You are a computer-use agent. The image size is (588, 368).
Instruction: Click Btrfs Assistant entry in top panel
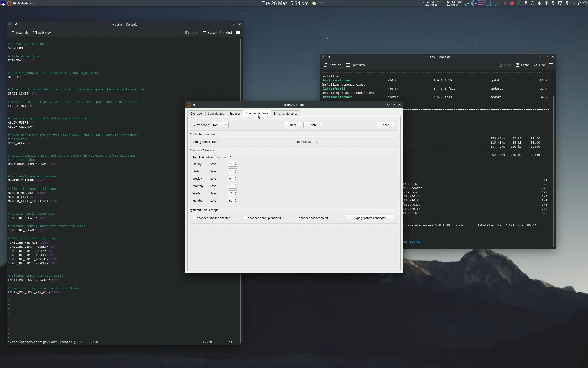tap(21, 3)
